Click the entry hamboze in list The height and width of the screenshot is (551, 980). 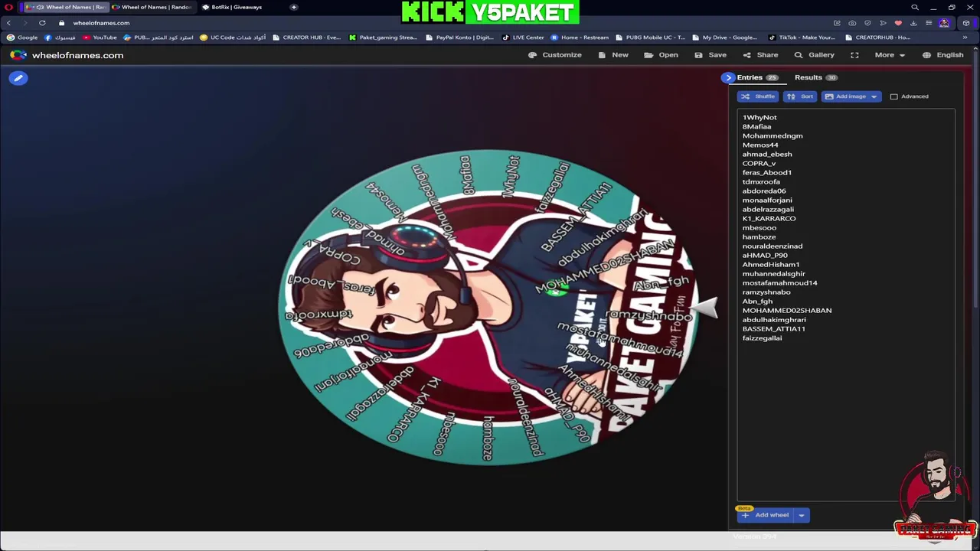click(759, 236)
